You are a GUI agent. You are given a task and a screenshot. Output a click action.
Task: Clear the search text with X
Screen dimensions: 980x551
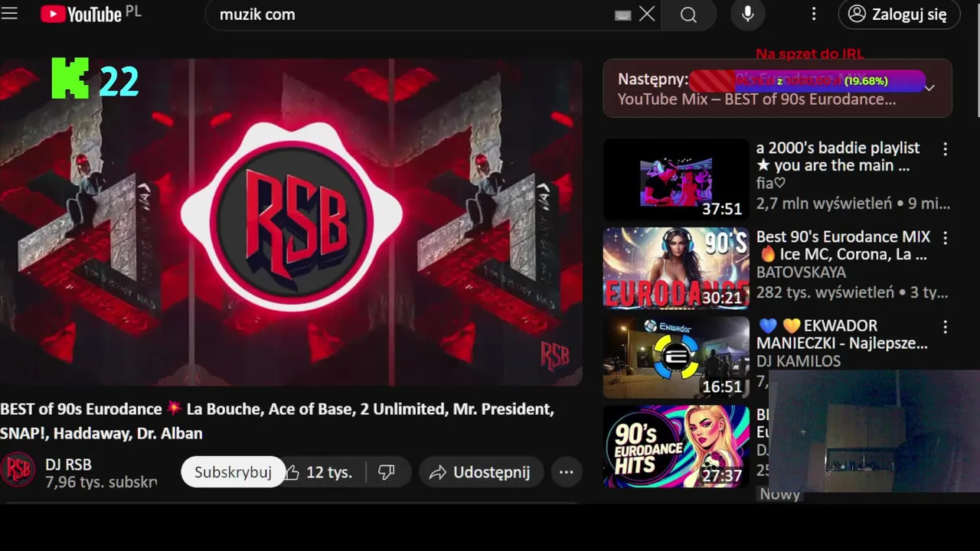pos(648,15)
